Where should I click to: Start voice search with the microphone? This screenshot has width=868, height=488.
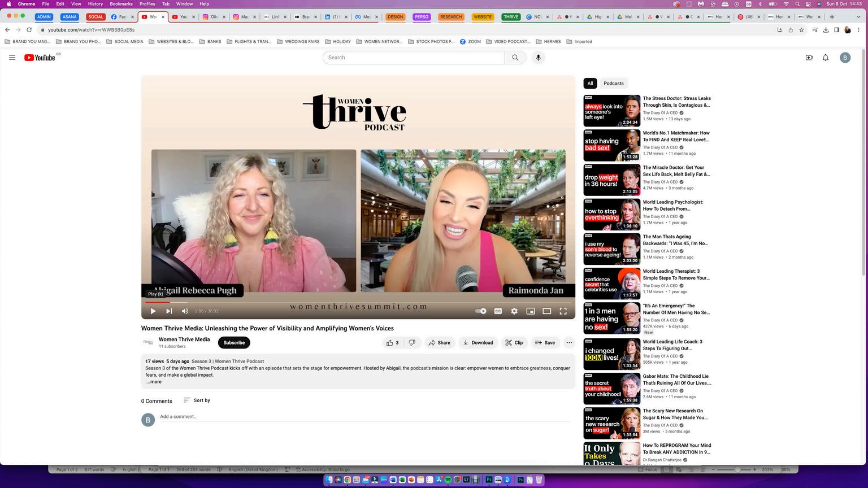538,58
